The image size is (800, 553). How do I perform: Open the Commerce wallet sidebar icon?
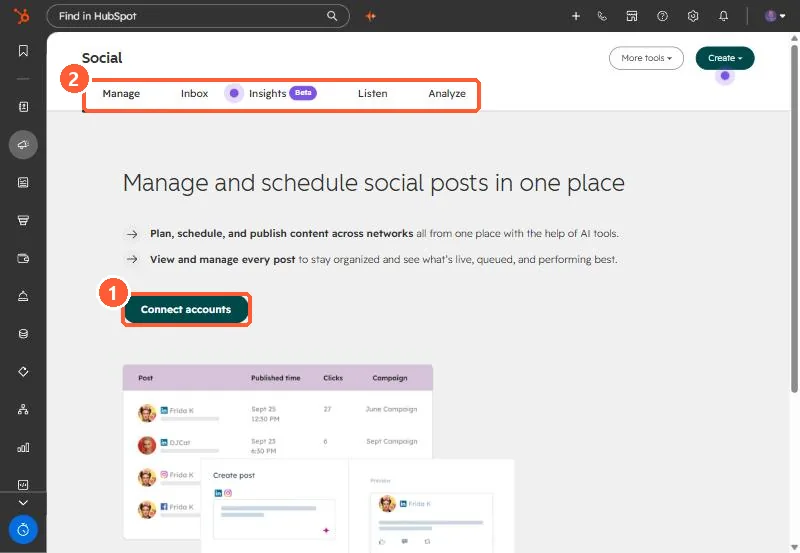(x=23, y=258)
